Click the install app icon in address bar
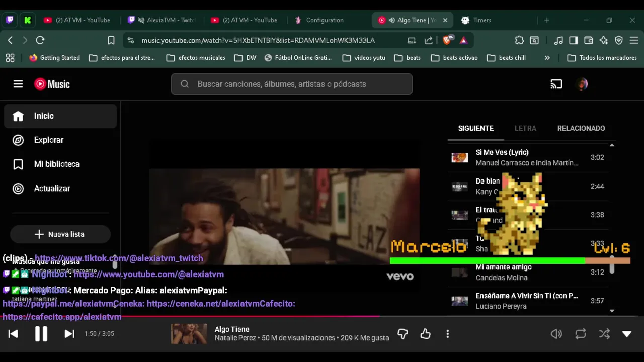Screen dimensions: 644x362 pyautogui.click(x=412, y=40)
